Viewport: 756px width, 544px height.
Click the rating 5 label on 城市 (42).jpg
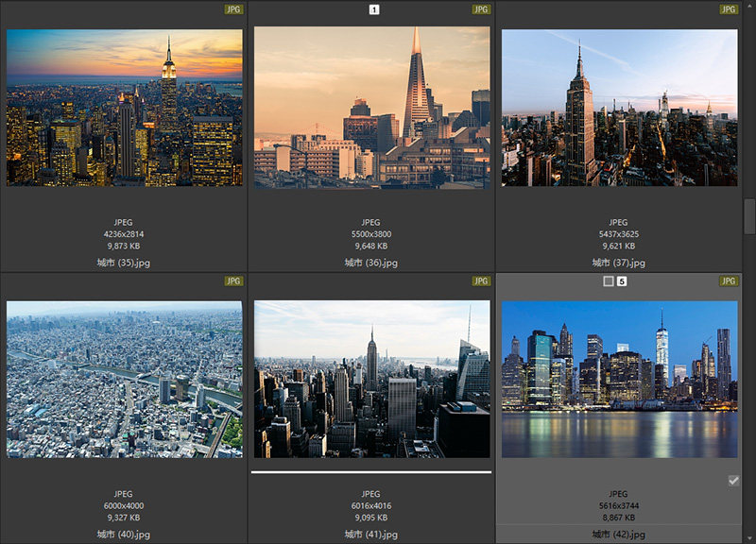(x=623, y=281)
